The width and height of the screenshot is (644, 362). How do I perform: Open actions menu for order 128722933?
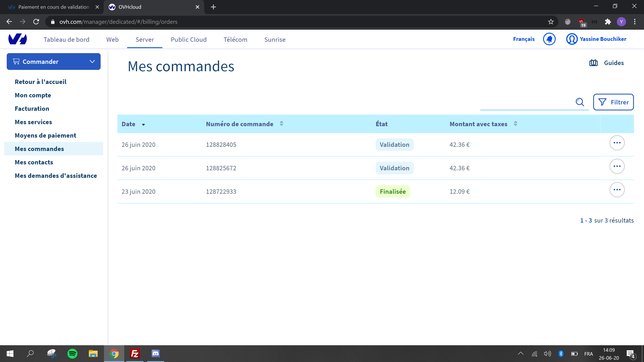pos(617,190)
